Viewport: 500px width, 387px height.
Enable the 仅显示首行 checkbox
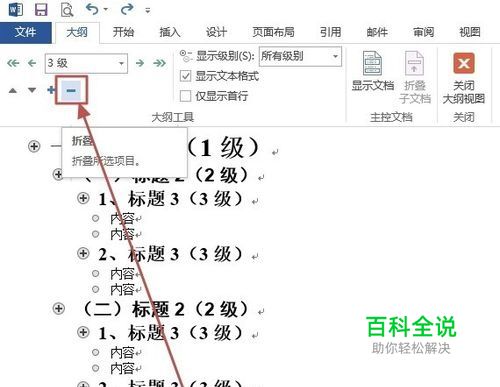coord(185,96)
